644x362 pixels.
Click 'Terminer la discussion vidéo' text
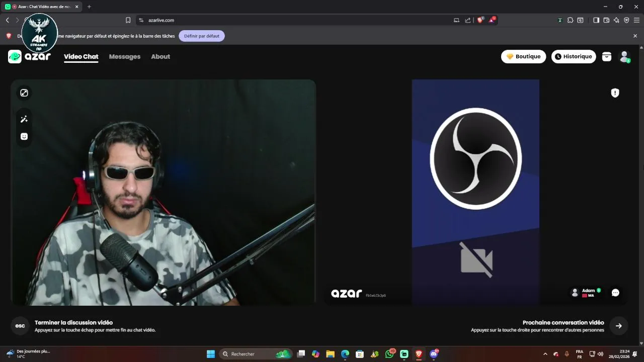pos(73,322)
